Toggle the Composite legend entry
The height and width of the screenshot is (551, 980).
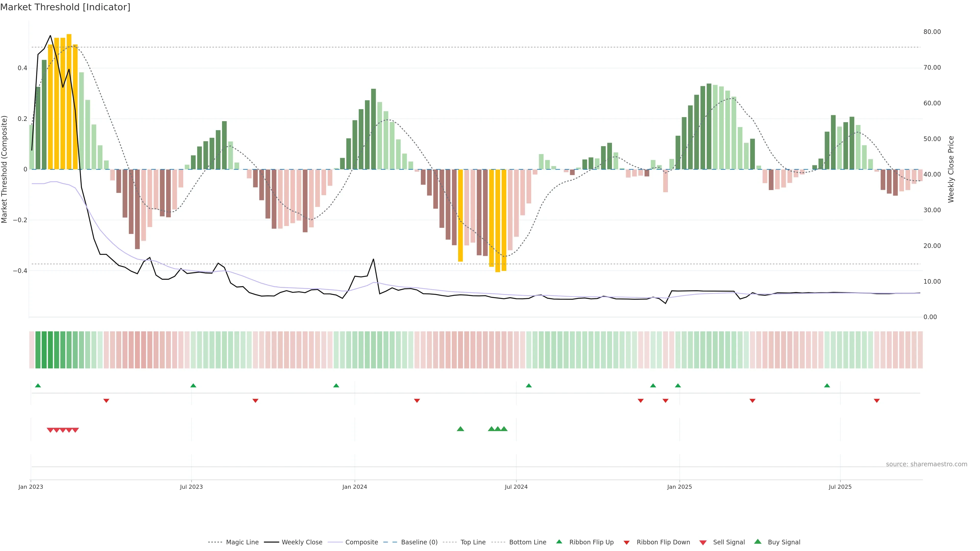[x=361, y=542]
